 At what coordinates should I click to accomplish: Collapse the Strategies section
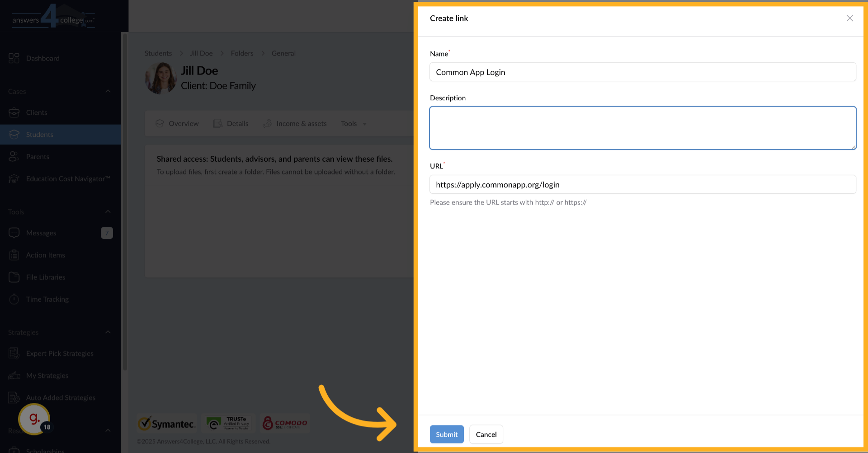[x=108, y=332]
